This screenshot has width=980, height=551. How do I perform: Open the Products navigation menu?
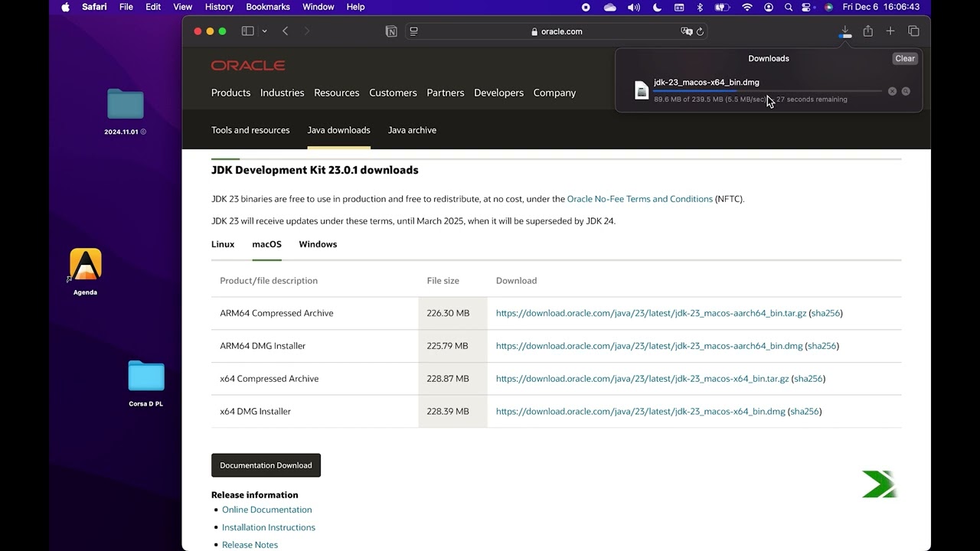coord(230,93)
